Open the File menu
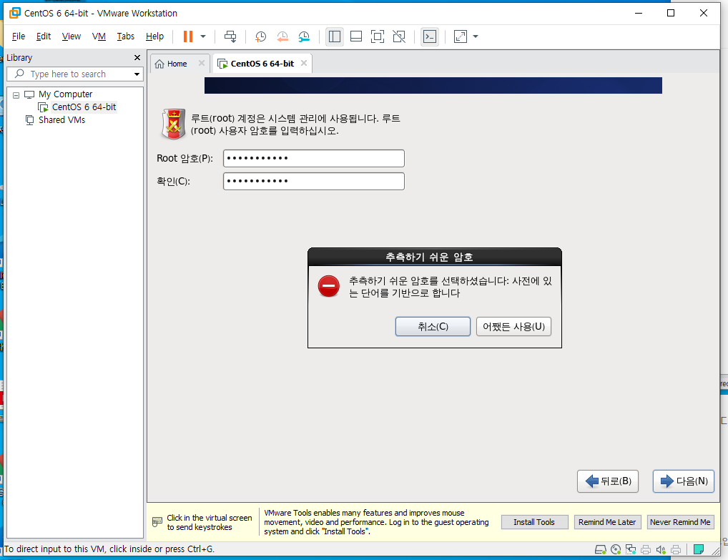728x560 pixels. tap(19, 36)
